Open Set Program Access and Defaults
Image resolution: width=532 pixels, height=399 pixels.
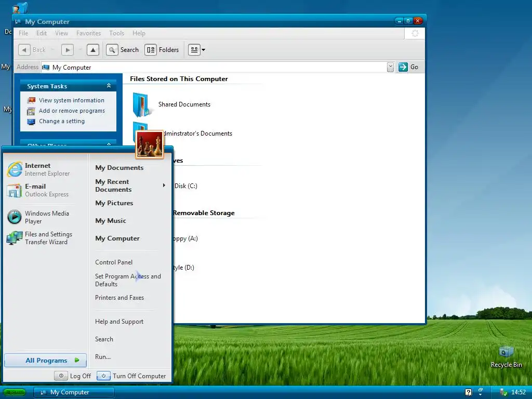[128, 280]
